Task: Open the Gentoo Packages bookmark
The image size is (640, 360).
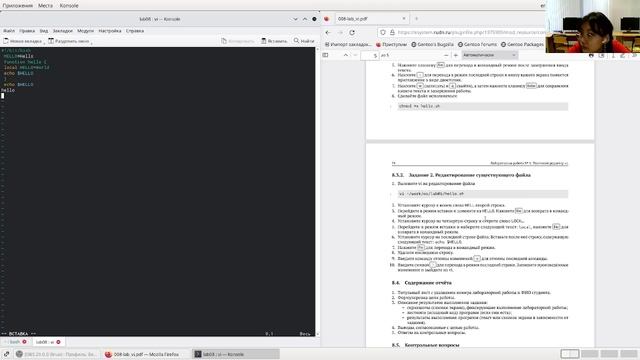Action: coord(522,44)
